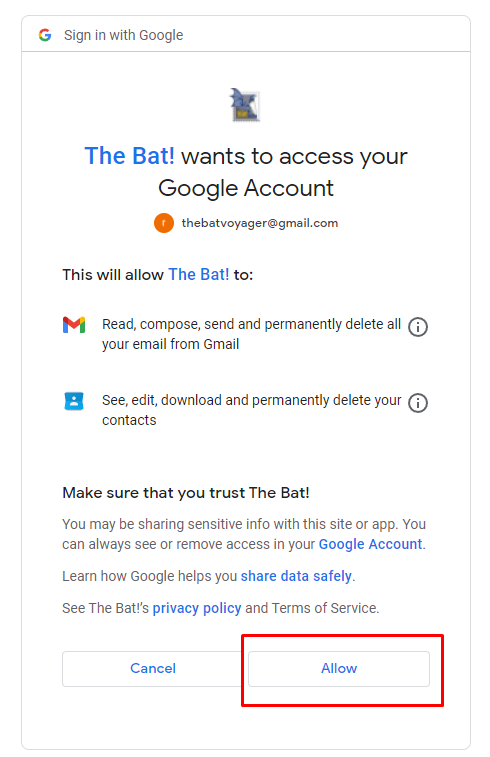The image size is (490, 757).
Task: Select thebatvoyager@gmail.com account chip
Action: [246, 223]
